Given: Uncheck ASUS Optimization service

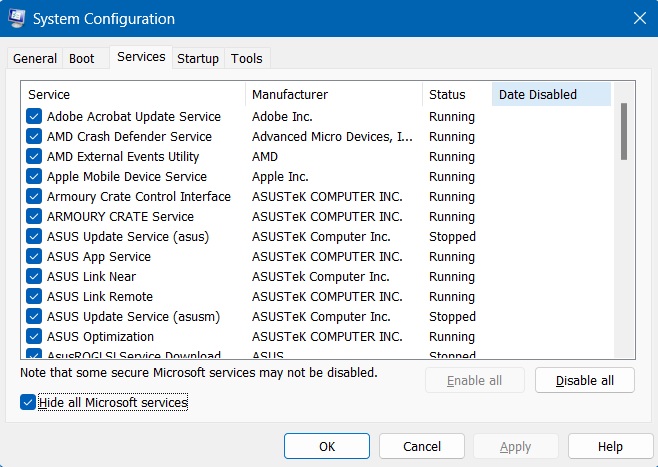Looking at the screenshot, I should [34, 337].
